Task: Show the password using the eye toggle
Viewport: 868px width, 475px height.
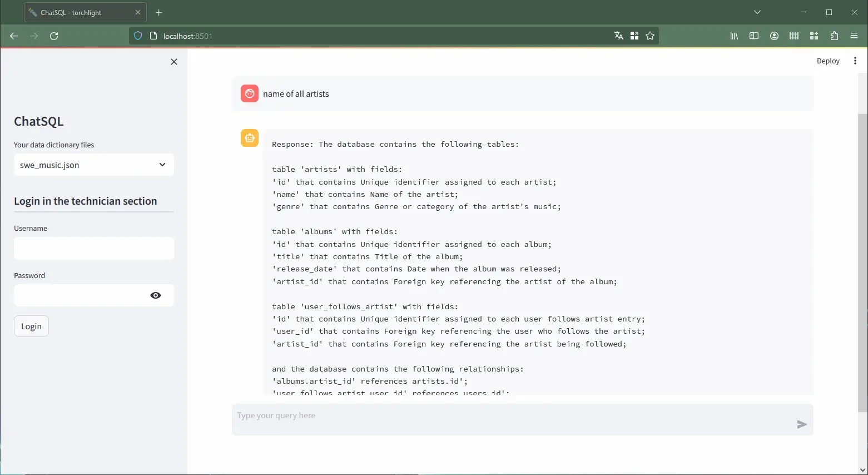Action: coord(156,295)
